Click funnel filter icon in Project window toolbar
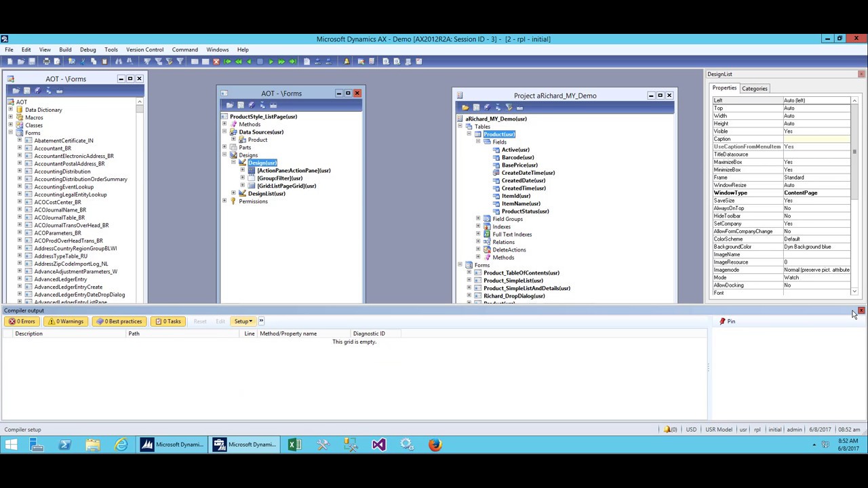 [x=509, y=107]
